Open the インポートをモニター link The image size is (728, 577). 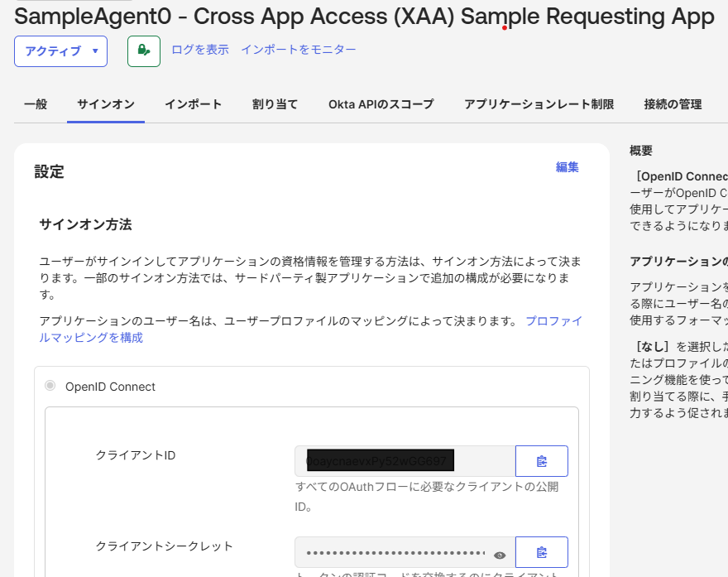298,50
